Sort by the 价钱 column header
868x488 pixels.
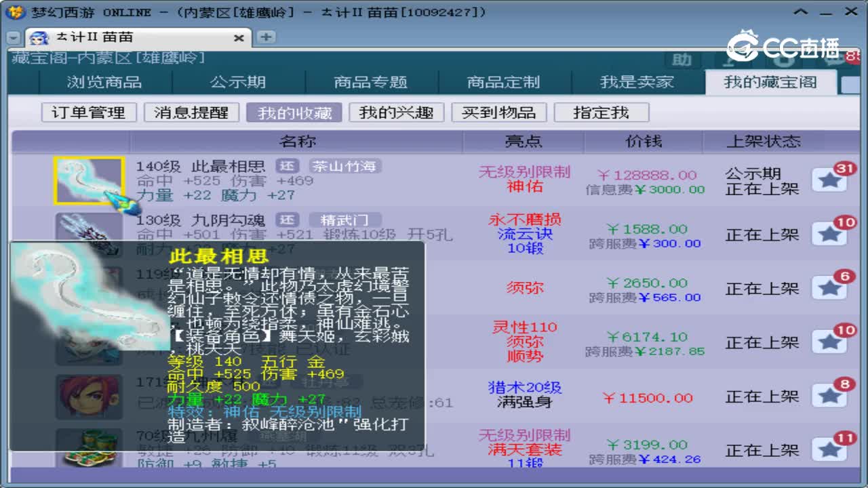[x=644, y=142]
